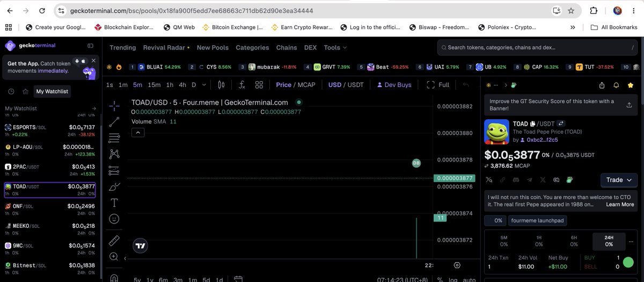Select the 1m timeframe
Viewport: 644px width, 282px height.
tap(123, 85)
